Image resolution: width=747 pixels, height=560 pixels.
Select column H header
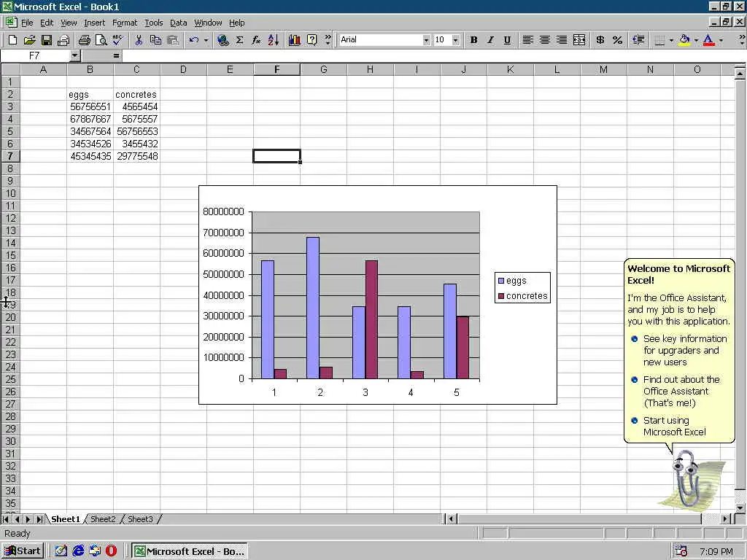pyautogui.click(x=370, y=69)
